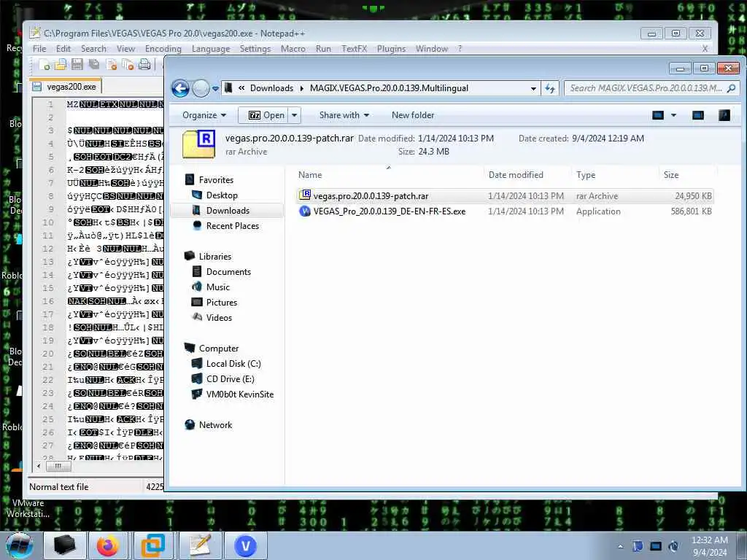This screenshot has width=747, height=560.
Task: Click the Windows Start button
Action: tap(19, 545)
